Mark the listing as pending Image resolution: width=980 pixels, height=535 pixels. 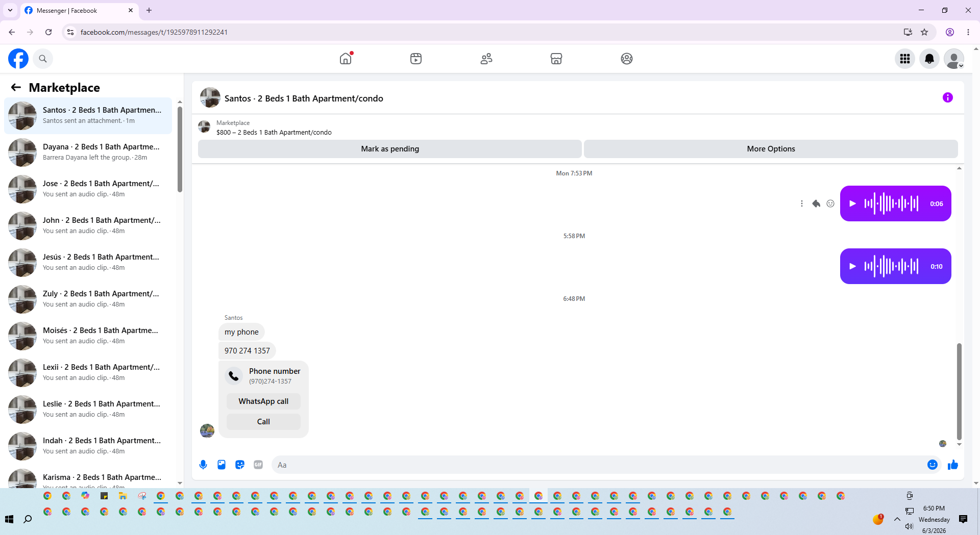390,149
